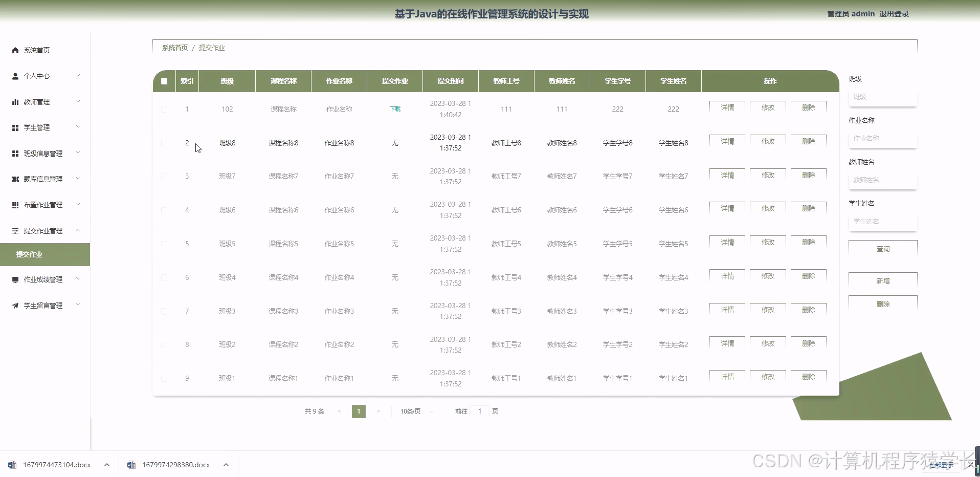Click the 退出登录 link
Screen dimensions: 980x477
click(894, 14)
